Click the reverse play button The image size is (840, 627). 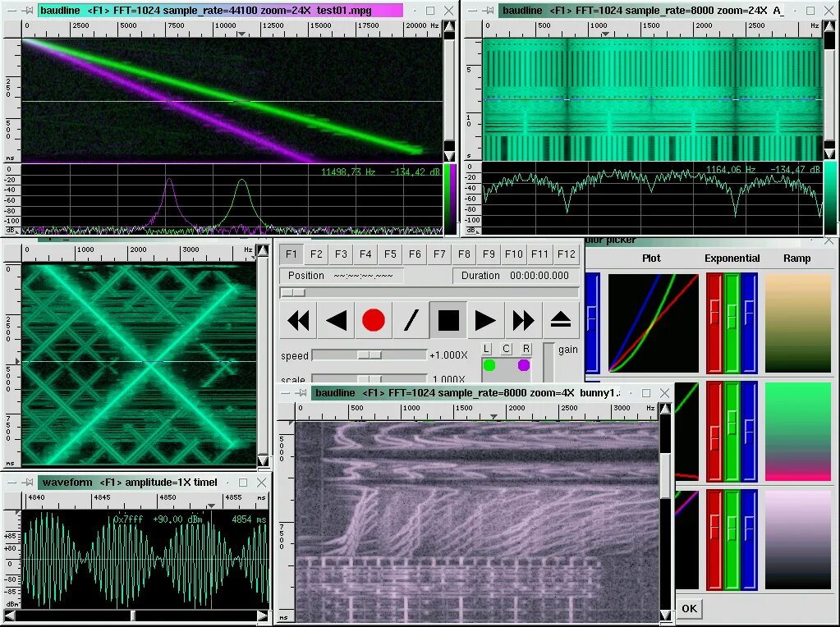pyautogui.click(x=336, y=321)
